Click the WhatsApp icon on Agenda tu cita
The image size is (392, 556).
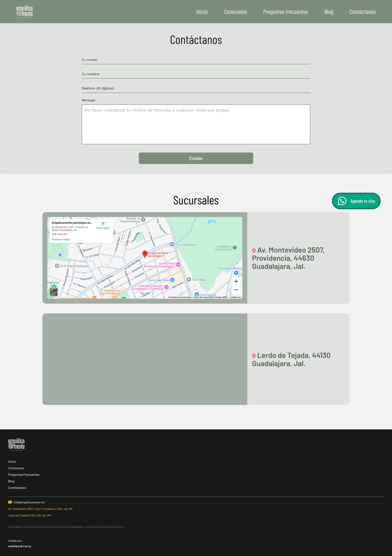[342, 201]
